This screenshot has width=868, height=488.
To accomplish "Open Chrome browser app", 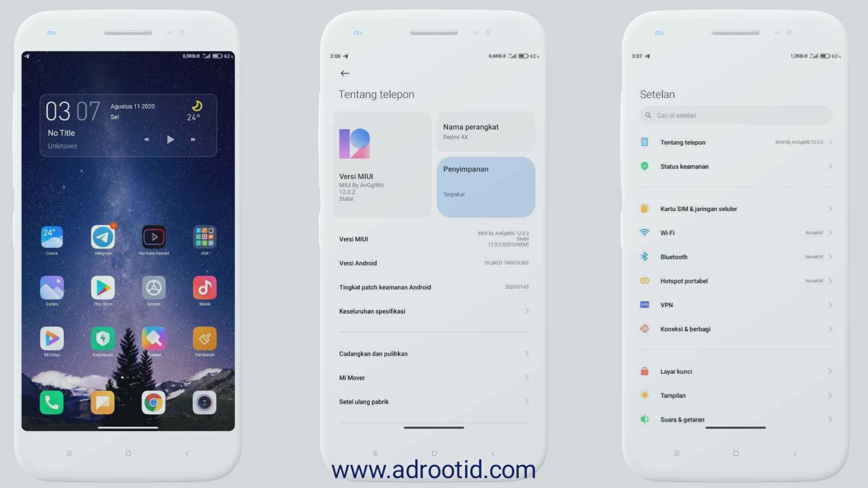I will (x=153, y=403).
